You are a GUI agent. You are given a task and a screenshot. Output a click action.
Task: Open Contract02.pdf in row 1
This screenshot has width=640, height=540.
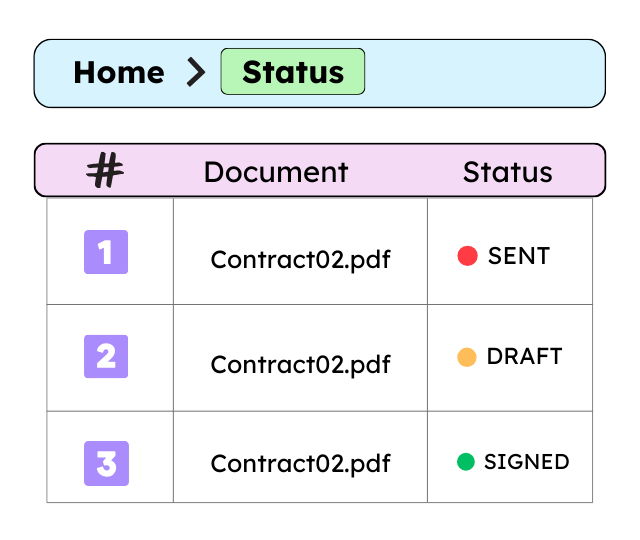coord(300,260)
